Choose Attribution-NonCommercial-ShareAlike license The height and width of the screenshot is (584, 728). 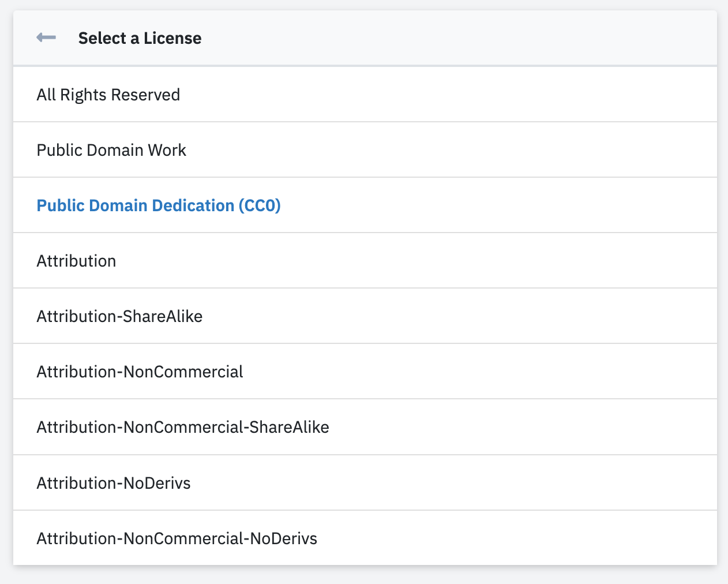click(183, 427)
